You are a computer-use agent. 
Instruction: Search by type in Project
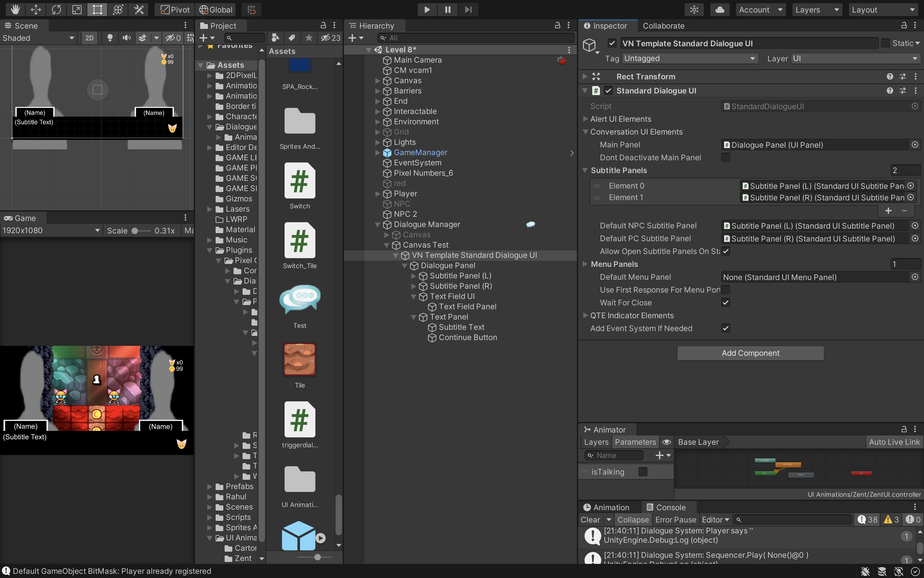pos(275,38)
